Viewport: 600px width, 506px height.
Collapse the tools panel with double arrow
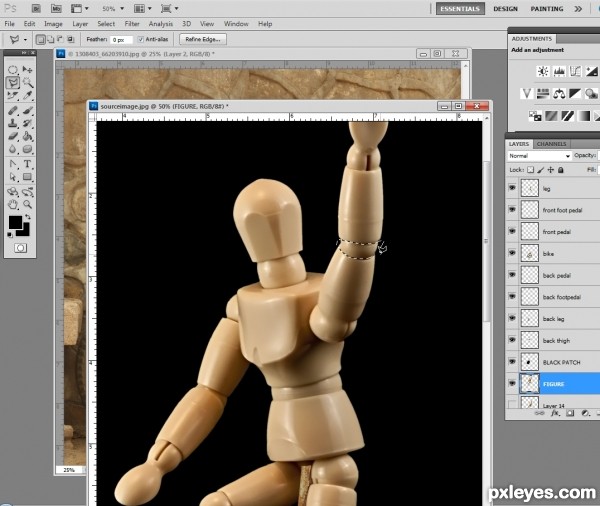pyautogui.click(x=24, y=52)
